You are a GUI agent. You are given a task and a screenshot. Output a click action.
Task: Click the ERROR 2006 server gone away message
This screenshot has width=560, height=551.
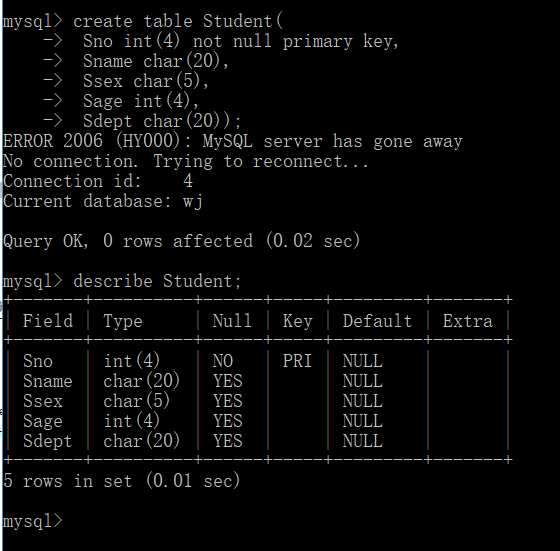tap(232, 141)
